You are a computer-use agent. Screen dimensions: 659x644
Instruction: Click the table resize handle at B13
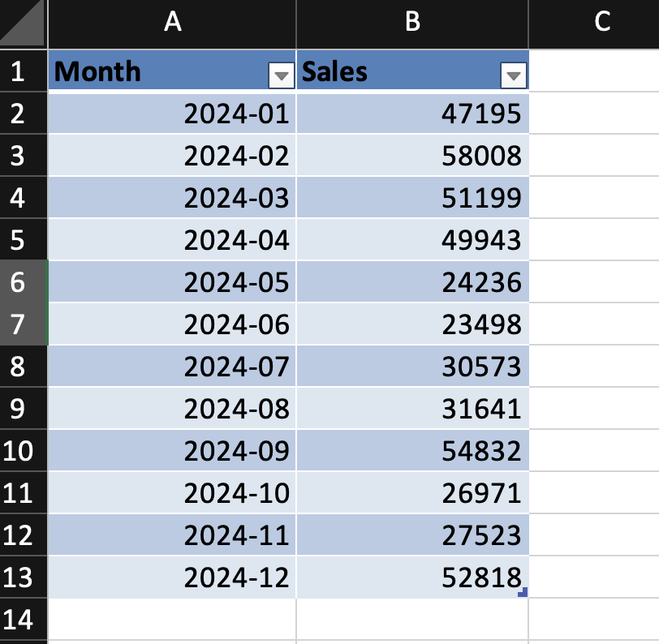click(x=523, y=594)
